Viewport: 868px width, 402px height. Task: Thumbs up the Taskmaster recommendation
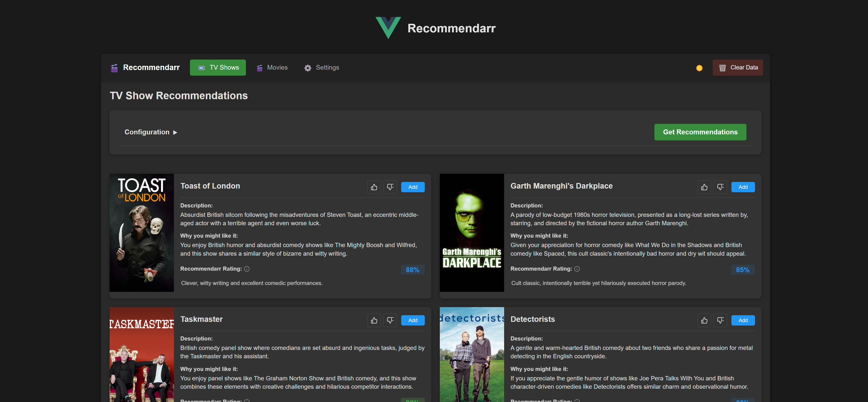pos(374,321)
